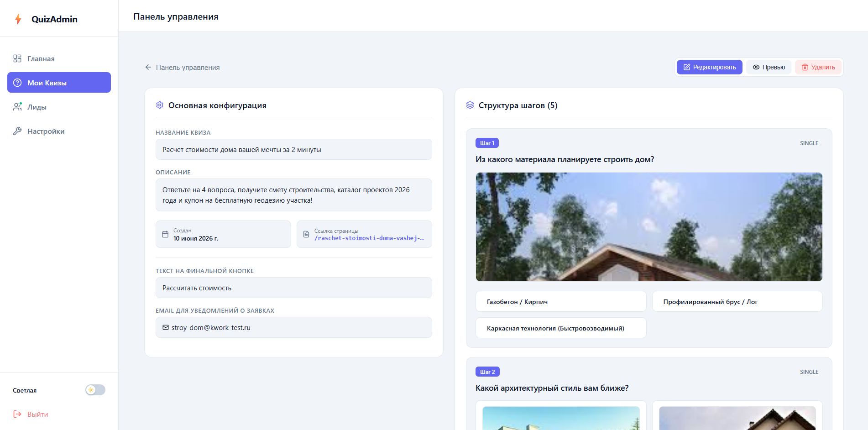868x430 pixels.
Task: Click the pencil icon in Редактировать button
Action: point(687,67)
